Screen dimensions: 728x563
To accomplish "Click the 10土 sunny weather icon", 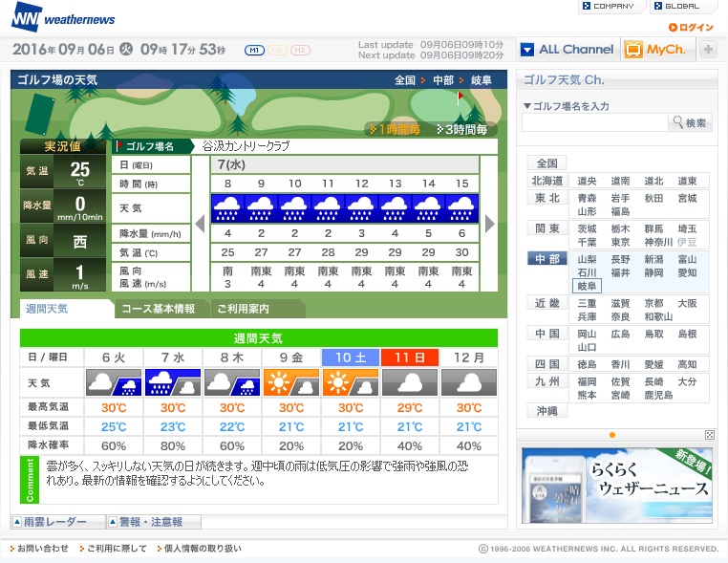I will [351, 382].
